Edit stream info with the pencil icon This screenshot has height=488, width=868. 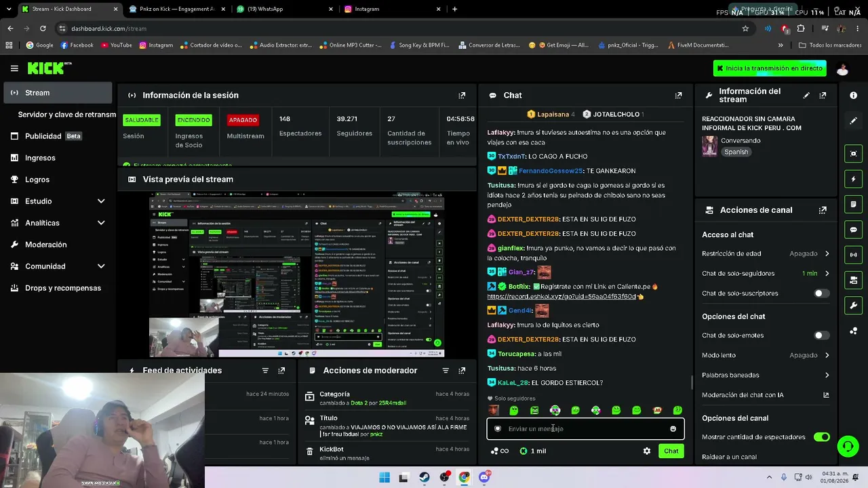806,96
